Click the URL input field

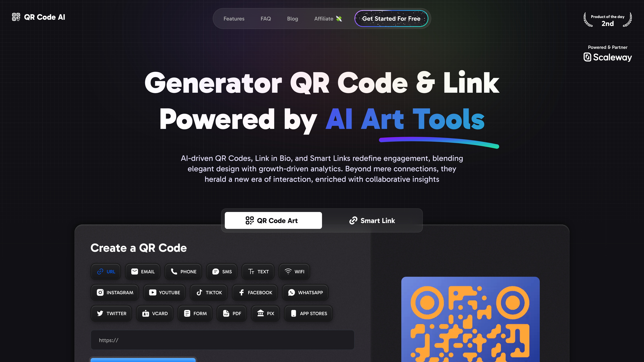pyautogui.click(x=222, y=340)
